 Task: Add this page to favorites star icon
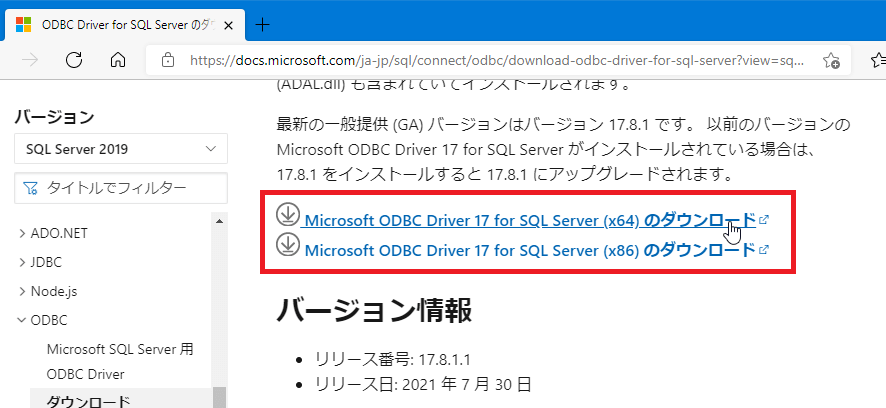tap(831, 60)
